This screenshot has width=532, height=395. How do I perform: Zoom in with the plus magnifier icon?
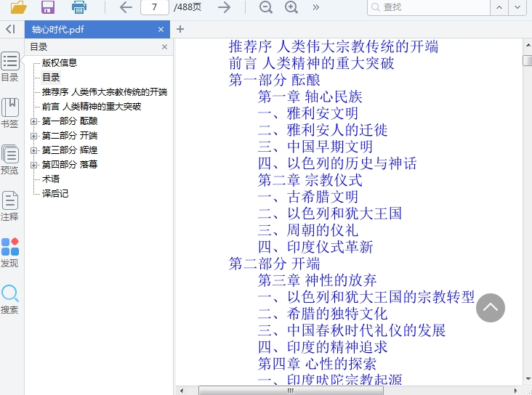pyautogui.click(x=291, y=7)
